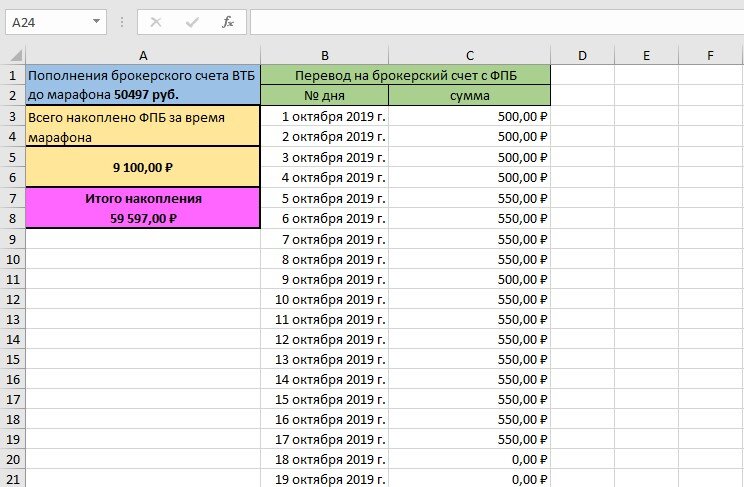The image size is (744, 487).
Task: Click cell '7 октября 2019 г.'
Action: click(325, 239)
